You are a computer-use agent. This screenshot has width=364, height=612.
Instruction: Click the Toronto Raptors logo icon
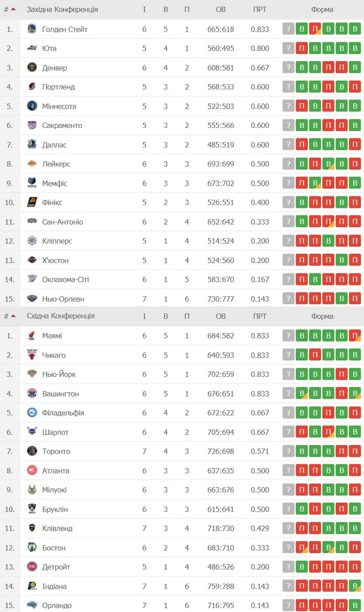[x=32, y=451]
